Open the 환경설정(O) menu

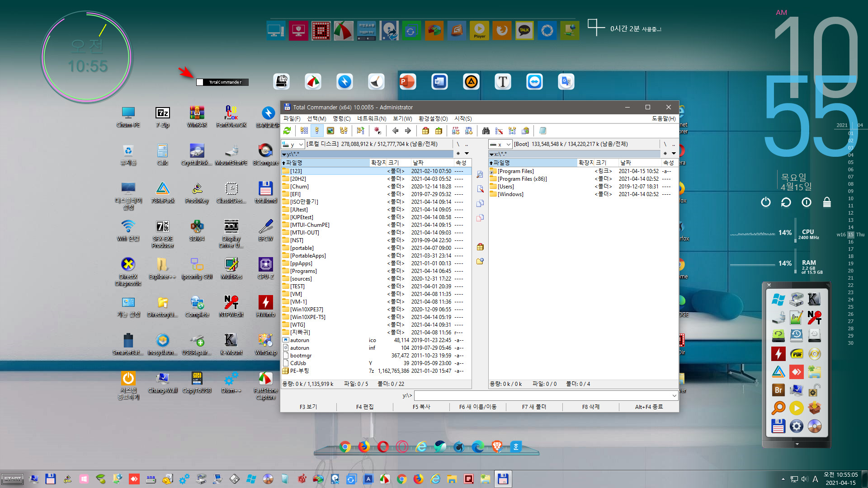pyautogui.click(x=433, y=118)
